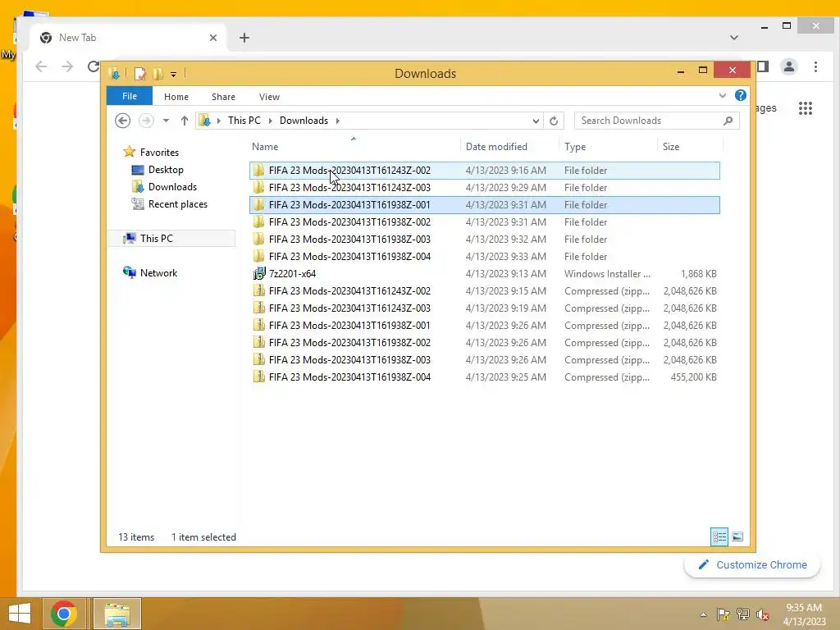
Task: Open the View ribbon tab
Action: pos(269,97)
